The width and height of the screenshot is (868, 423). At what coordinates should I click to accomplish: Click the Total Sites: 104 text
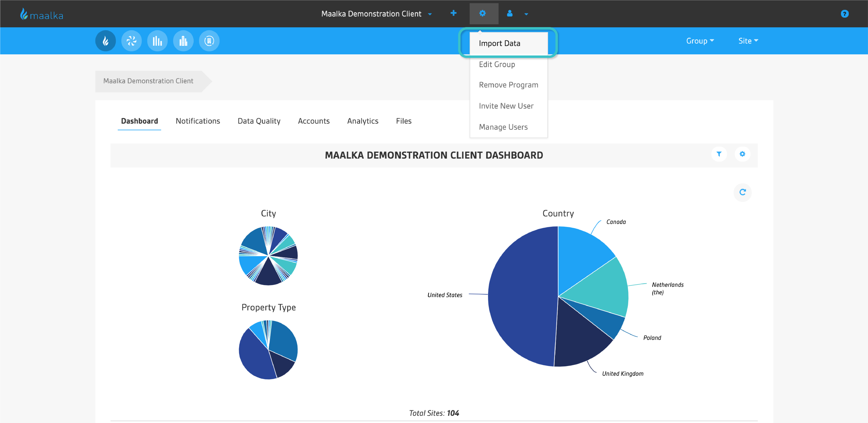(x=434, y=413)
